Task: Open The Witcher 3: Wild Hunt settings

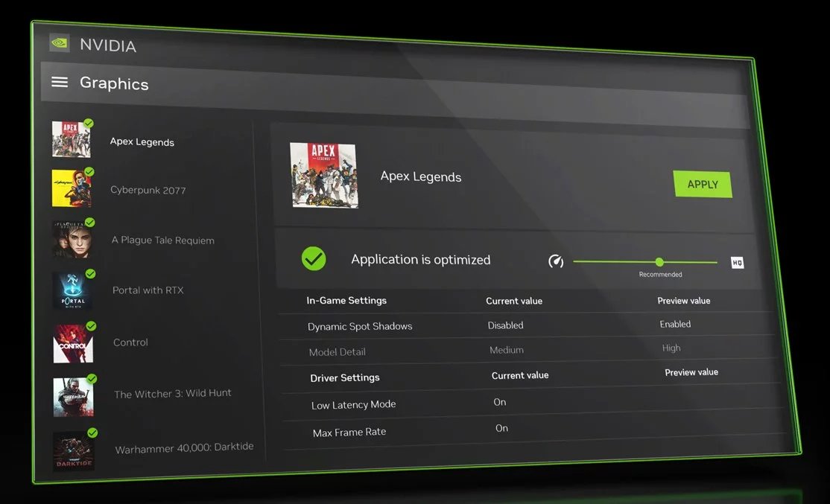Action: (x=172, y=393)
